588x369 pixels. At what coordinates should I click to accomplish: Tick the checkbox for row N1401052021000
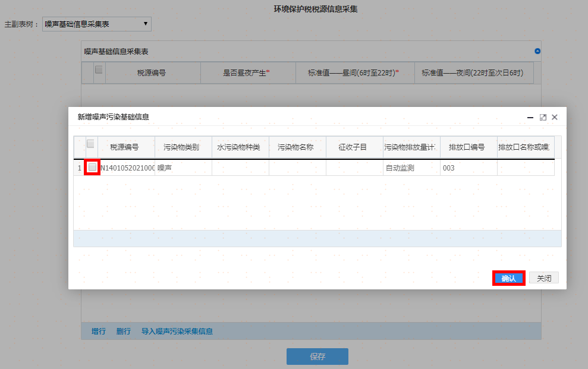92,167
